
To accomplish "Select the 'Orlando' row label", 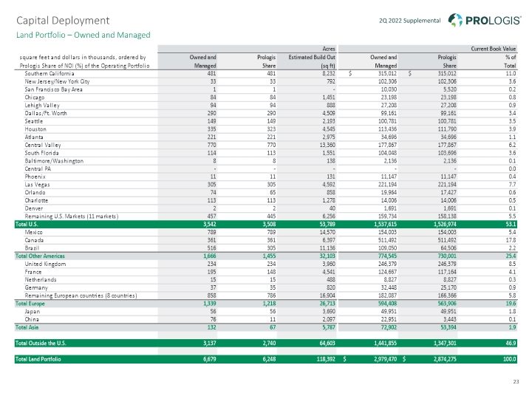I will 35,193.
